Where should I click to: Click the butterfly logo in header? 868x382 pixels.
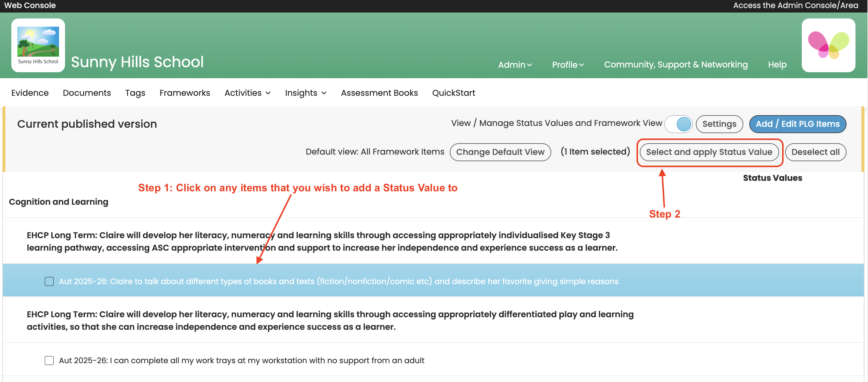coord(828,45)
